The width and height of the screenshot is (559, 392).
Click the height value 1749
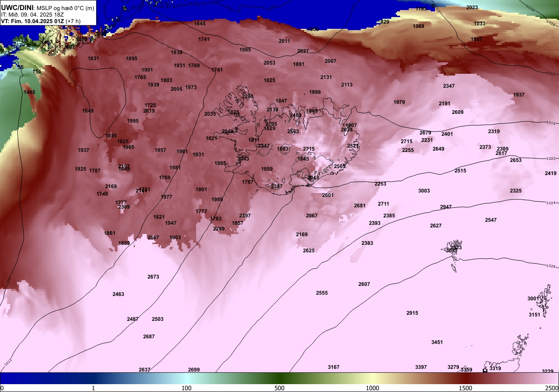(x=102, y=194)
